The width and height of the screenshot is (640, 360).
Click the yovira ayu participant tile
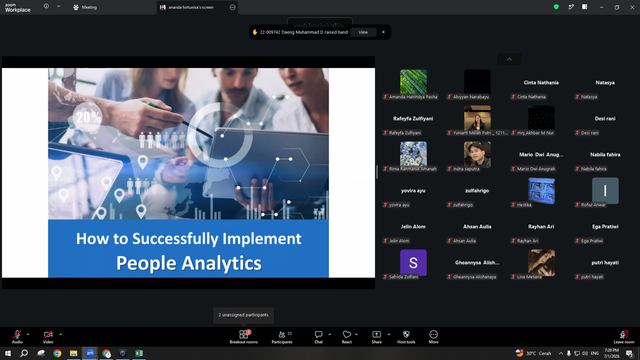tap(413, 192)
